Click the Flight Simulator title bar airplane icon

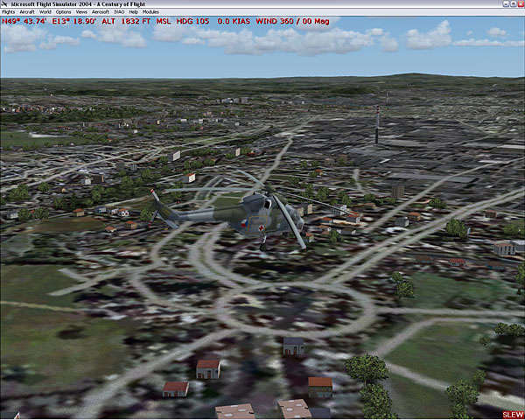pos(4,4)
